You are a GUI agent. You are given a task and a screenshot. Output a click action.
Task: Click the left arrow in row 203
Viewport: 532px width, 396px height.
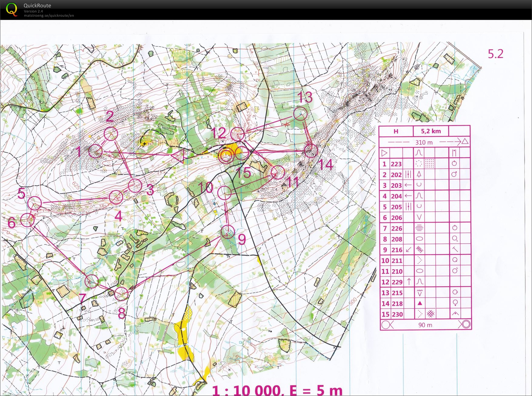(408, 185)
